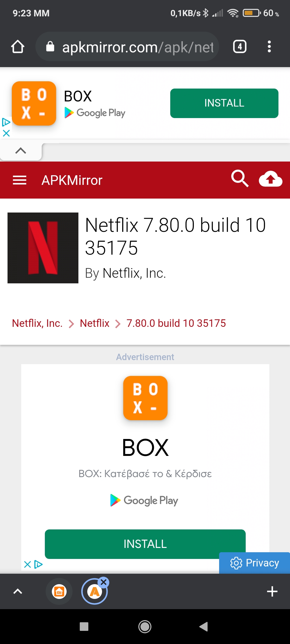Go to Chrome home page icon

point(18,47)
